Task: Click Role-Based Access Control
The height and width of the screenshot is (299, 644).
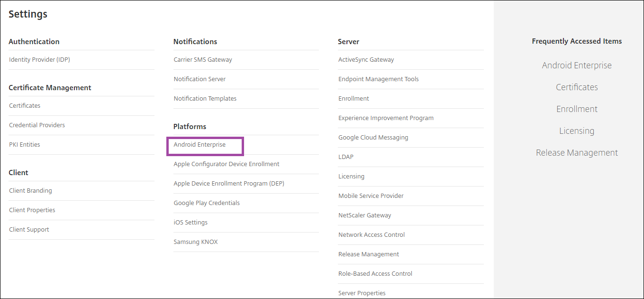Action: [x=375, y=274]
